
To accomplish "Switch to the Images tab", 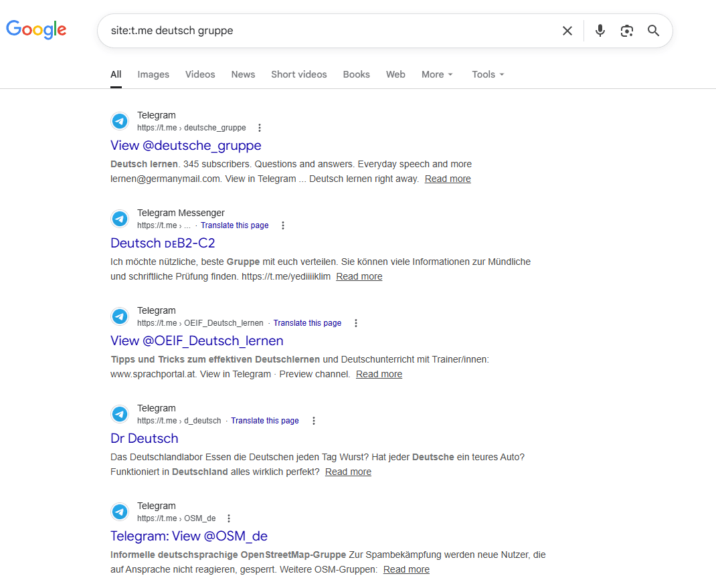I will (153, 74).
